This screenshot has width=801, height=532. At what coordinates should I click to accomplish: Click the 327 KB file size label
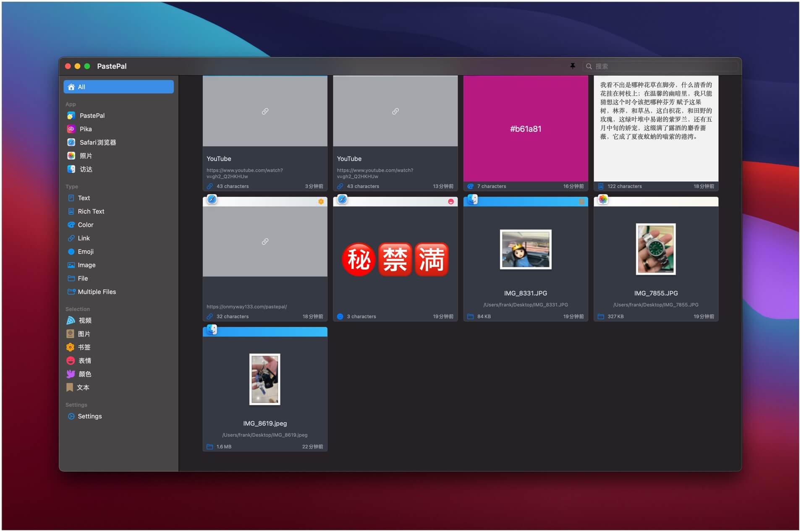point(615,317)
